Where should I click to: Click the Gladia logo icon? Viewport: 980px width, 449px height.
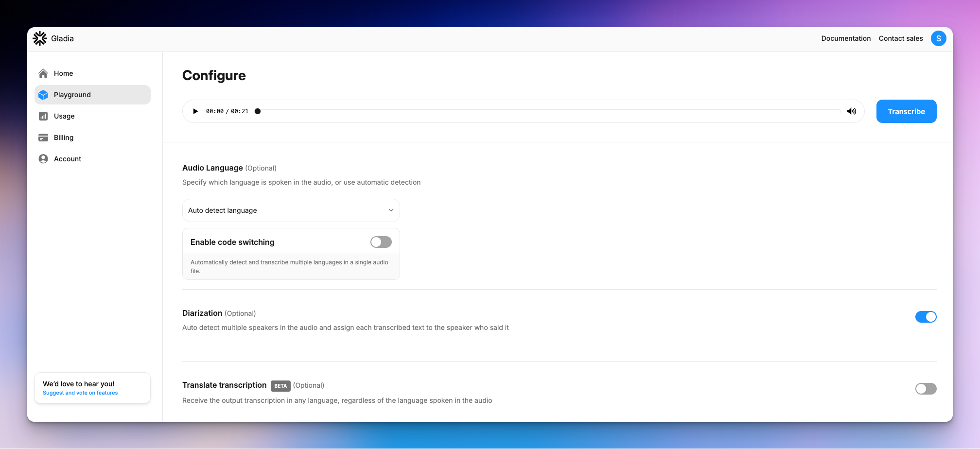40,38
